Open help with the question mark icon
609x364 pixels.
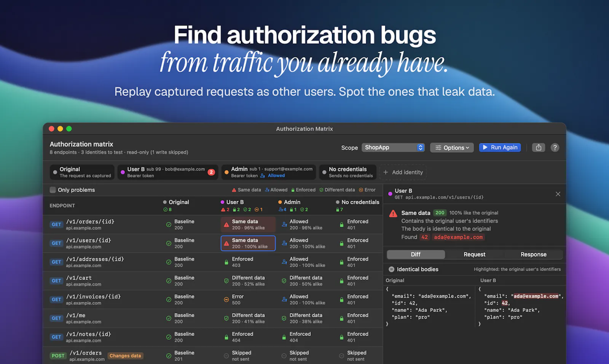pos(555,148)
